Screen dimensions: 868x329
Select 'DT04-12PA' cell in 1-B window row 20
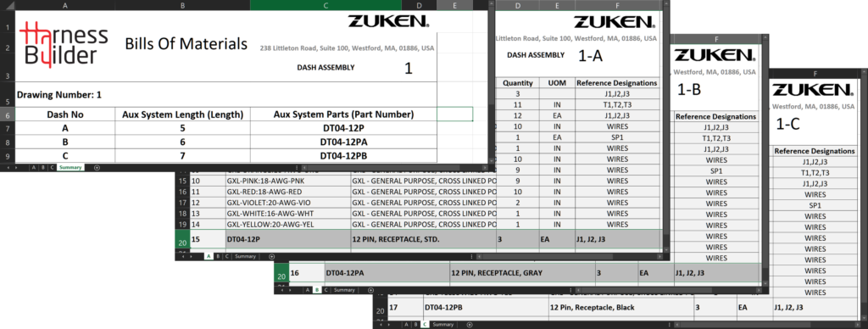point(387,273)
